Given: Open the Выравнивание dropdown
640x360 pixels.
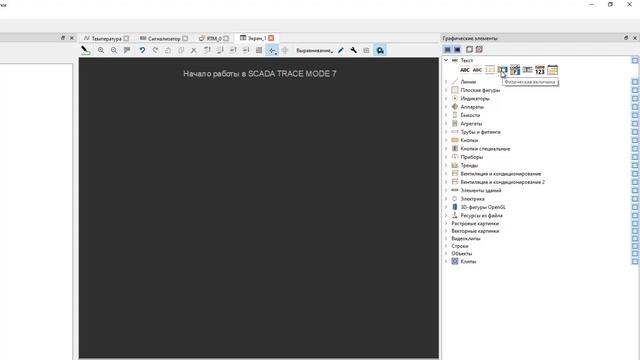Looking at the screenshot, I should click(314, 51).
